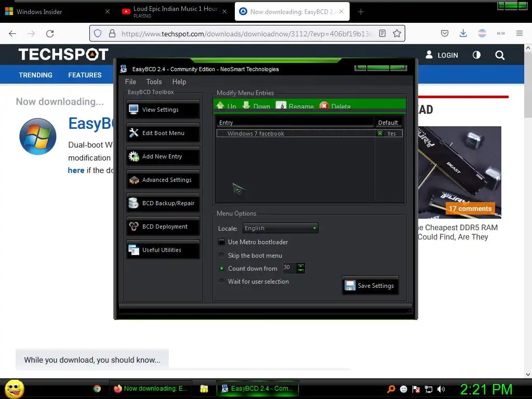Click the URL address bar
The width and height of the screenshot is (532, 399).
point(247,34)
